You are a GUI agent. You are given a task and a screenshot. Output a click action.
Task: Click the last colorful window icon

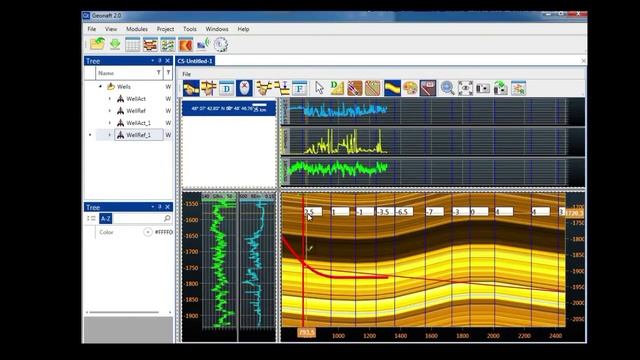pyautogui.click(x=519, y=88)
